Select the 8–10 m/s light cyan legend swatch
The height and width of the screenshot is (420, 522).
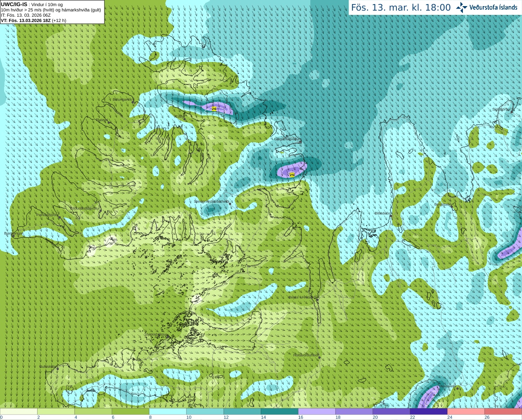coord(168,411)
